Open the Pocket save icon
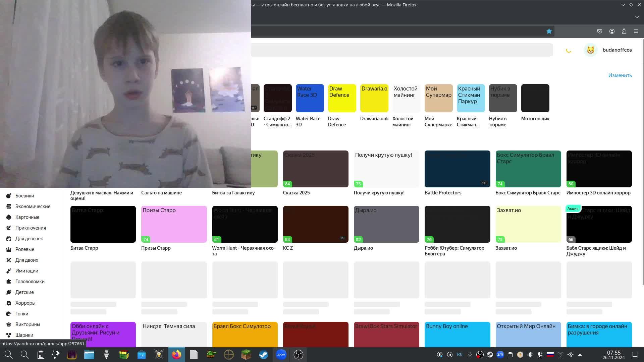 coord(600,31)
